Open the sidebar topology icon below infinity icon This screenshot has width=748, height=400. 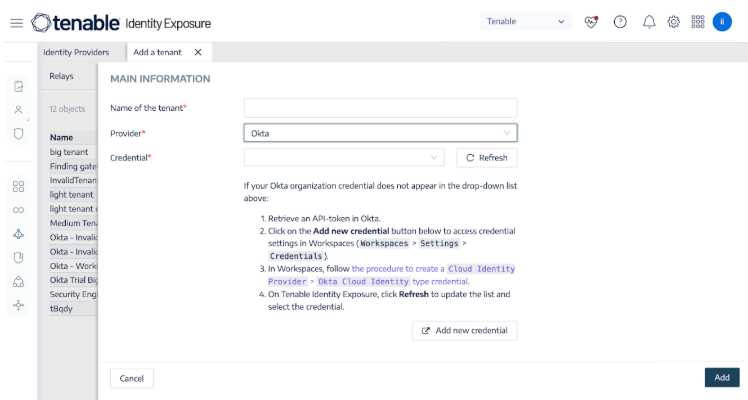pos(19,234)
